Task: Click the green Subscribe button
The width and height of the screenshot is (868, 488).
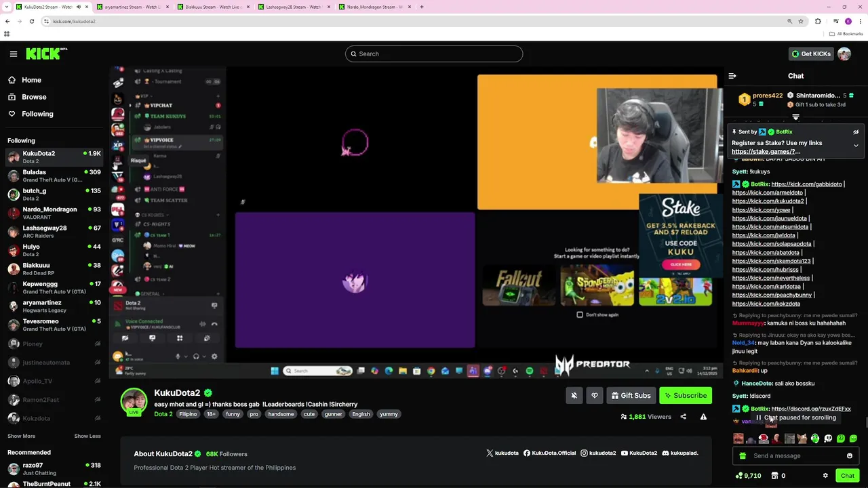Action: point(686,395)
